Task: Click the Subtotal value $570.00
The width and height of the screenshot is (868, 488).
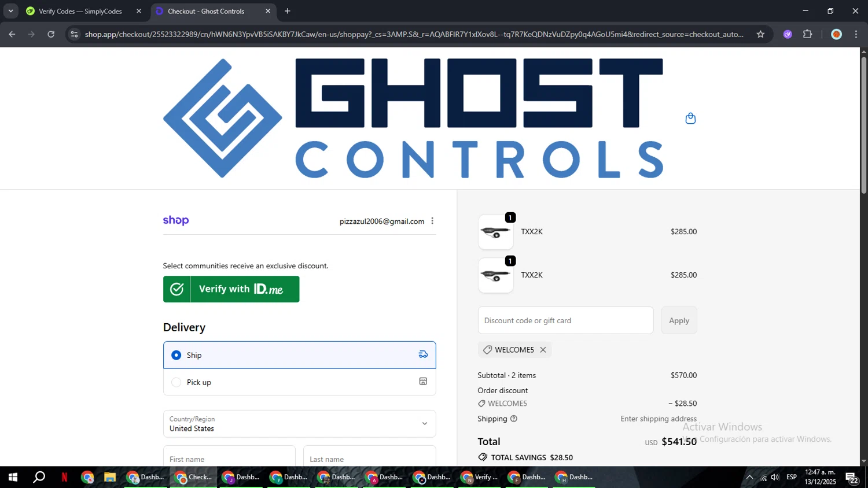Action: coord(683,375)
